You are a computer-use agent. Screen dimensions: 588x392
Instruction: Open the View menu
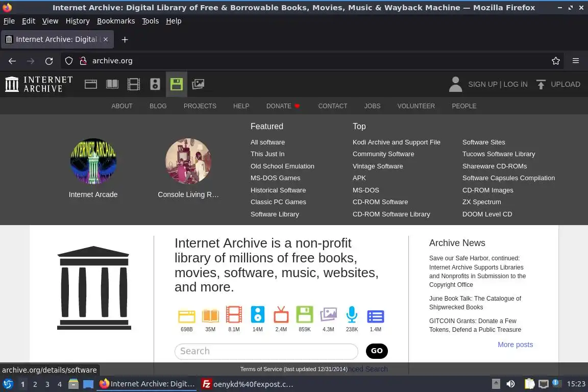(x=50, y=21)
